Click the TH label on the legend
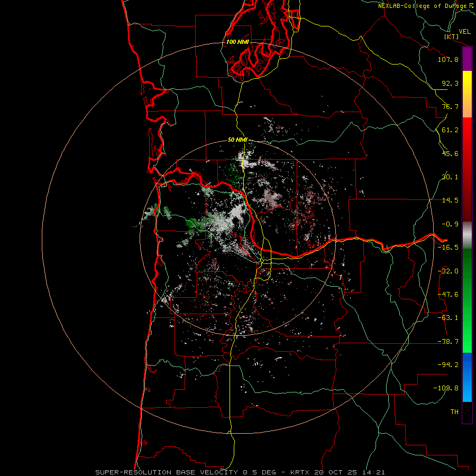The image size is (476, 476). (454, 412)
